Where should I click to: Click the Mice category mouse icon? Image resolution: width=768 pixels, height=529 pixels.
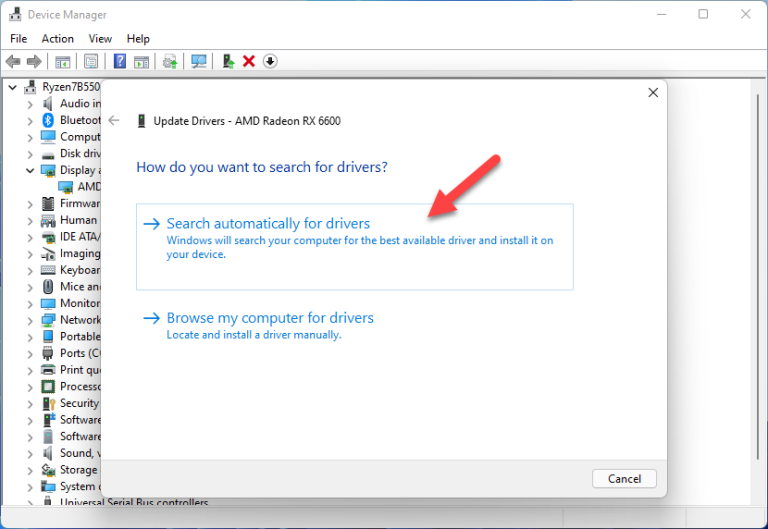[x=48, y=287]
